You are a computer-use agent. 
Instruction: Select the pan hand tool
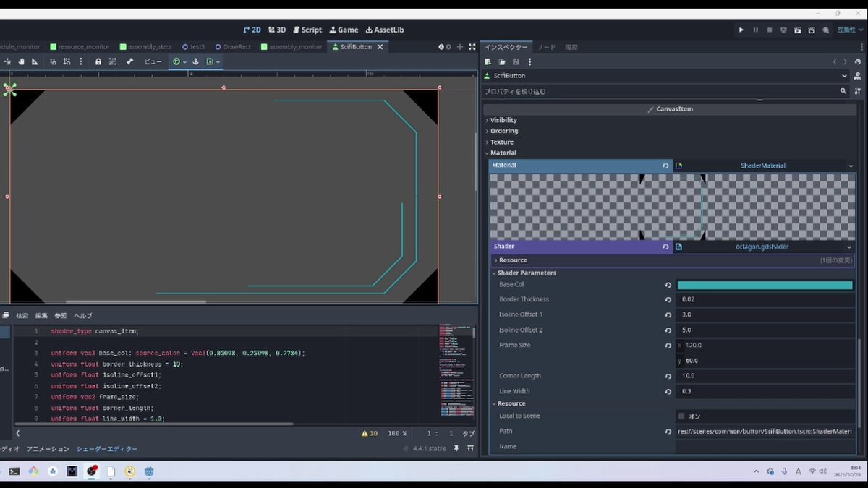tap(21, 61)
